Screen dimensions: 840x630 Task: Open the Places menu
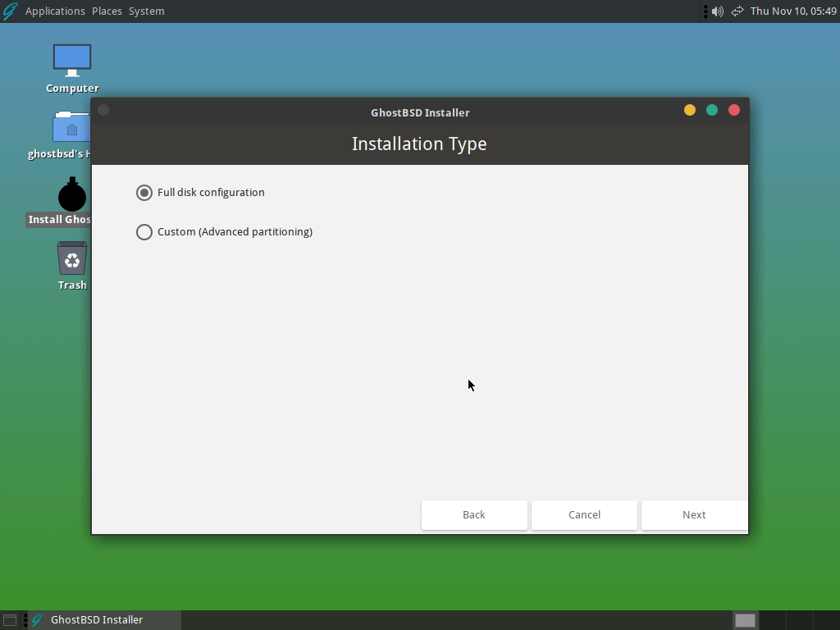(x=107, y=11)
